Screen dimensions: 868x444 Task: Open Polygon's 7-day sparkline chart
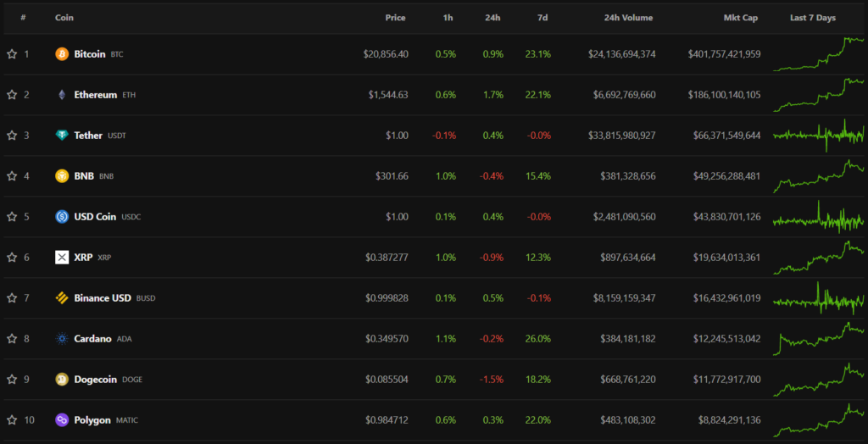(x=818, y=420)
